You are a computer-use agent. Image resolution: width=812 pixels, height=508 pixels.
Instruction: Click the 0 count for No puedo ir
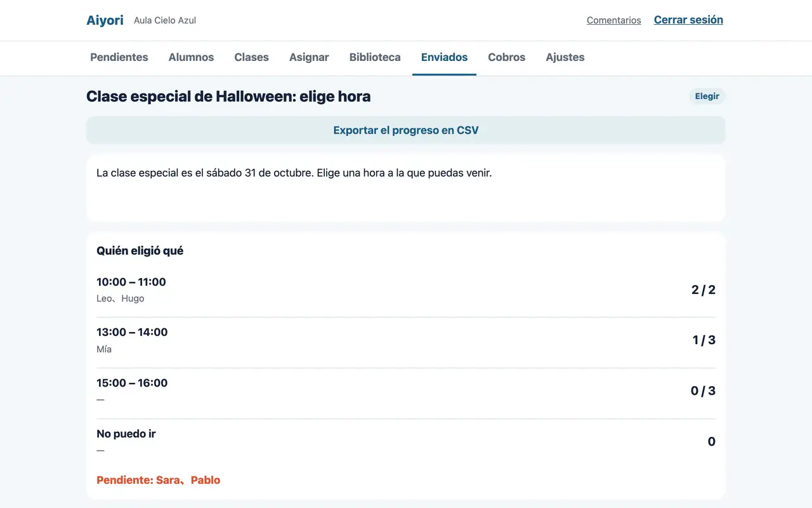point(712,441)
